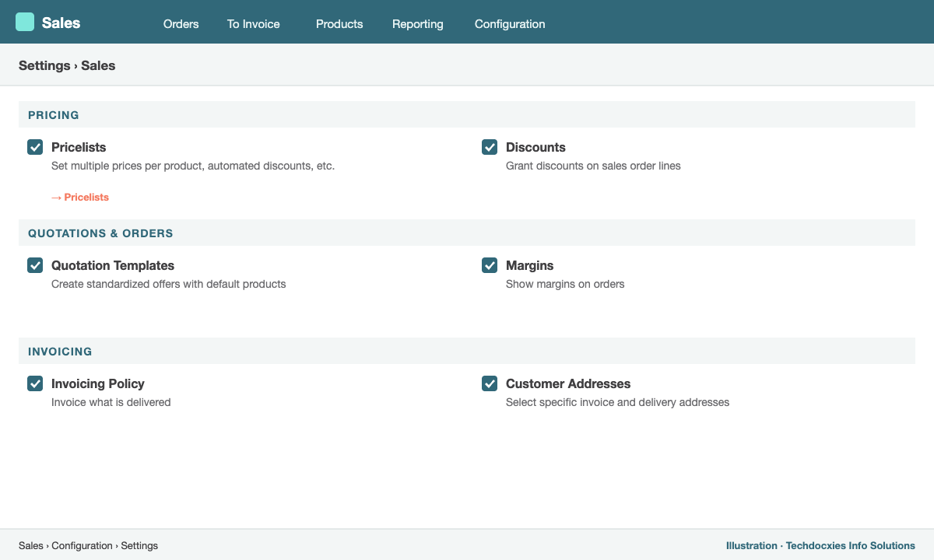Open the To Invoice menu
The image size is (934, 560).
tap(254, 24)
